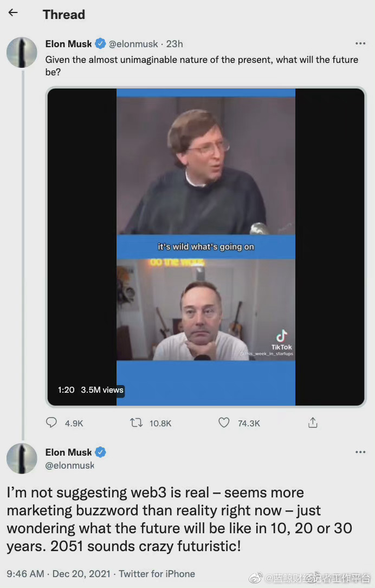
Task: Click the share icon below video
Action: pos(312,423)
